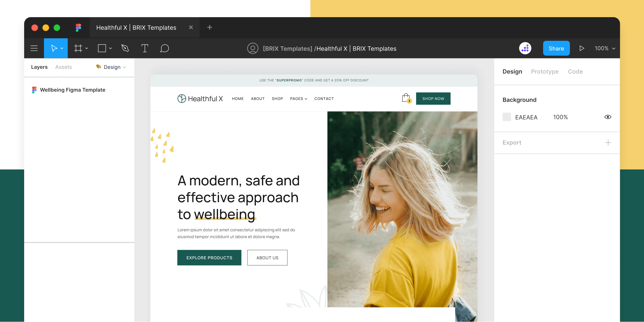Select the Move tool arrow

pos(54,48)
